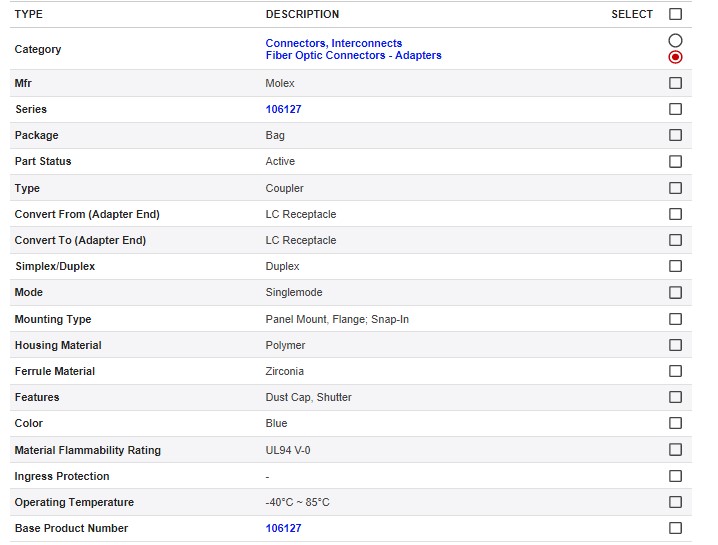Click the 106127 Series link
The image size is (718, 545).
pyautogui.click(x=283, y=109)
